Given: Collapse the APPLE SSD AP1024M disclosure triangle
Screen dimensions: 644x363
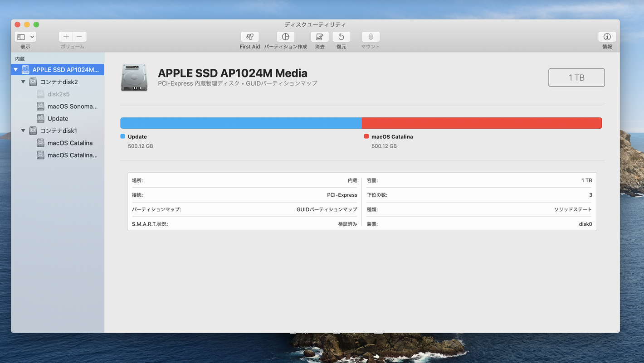Looking at the screenshot, I should [16, 70].
